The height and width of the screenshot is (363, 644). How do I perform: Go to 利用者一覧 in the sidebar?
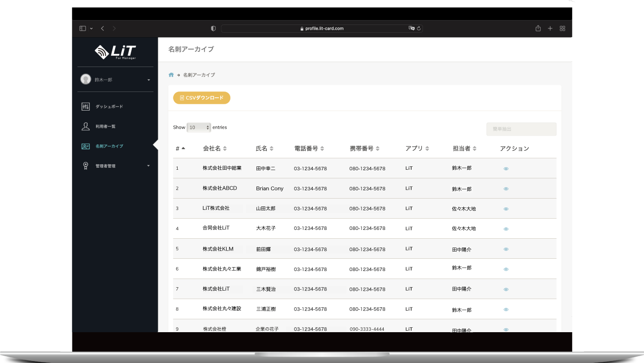pyautogui.click(x=105, y=127)
